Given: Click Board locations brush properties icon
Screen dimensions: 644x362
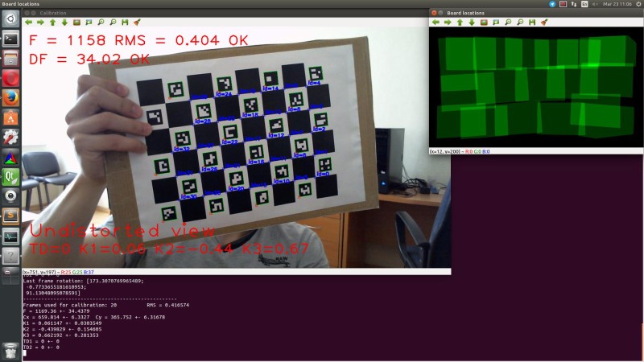Looking at the screenshot, I should point(544,23).
